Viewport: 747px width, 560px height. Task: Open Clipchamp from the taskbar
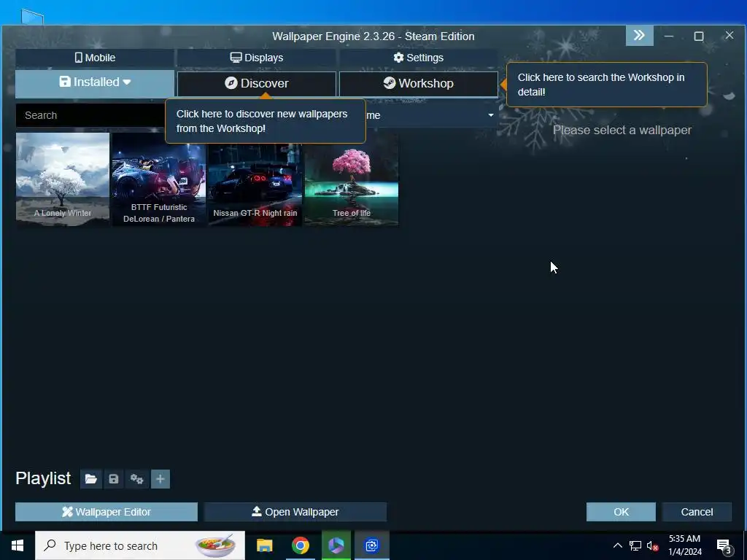coord(336,545)
